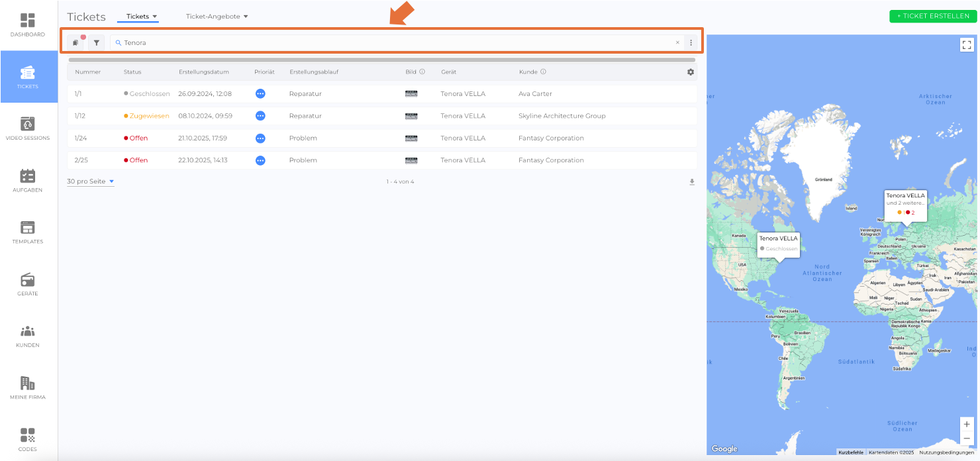Click the filter funnel icon

tap(97, 42)
